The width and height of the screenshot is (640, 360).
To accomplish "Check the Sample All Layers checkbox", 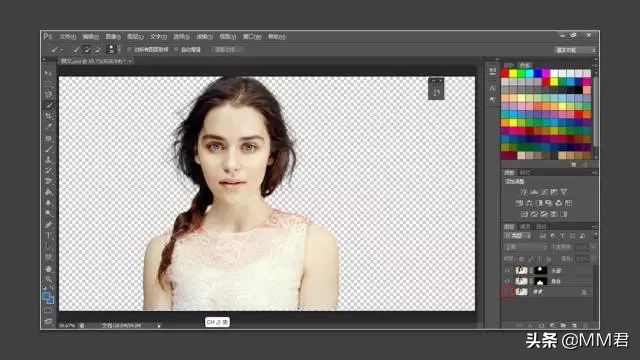I will coord(129,50).
